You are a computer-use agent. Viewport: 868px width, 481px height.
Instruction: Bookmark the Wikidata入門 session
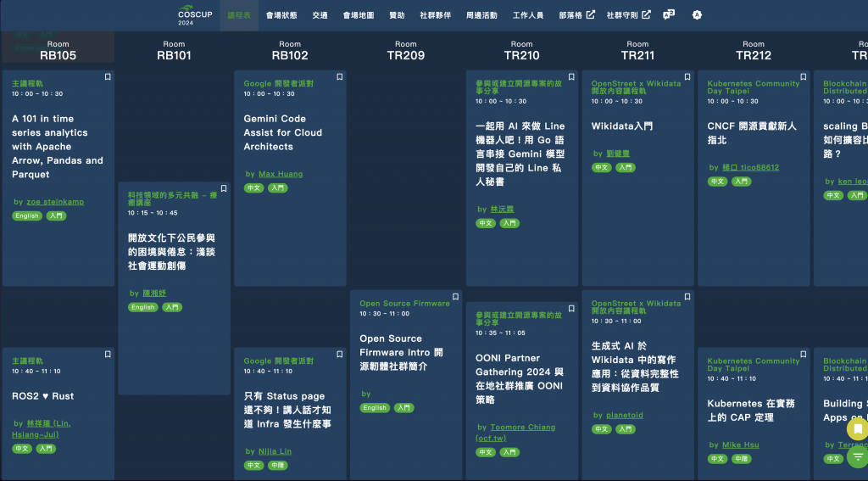coord(687,77)
